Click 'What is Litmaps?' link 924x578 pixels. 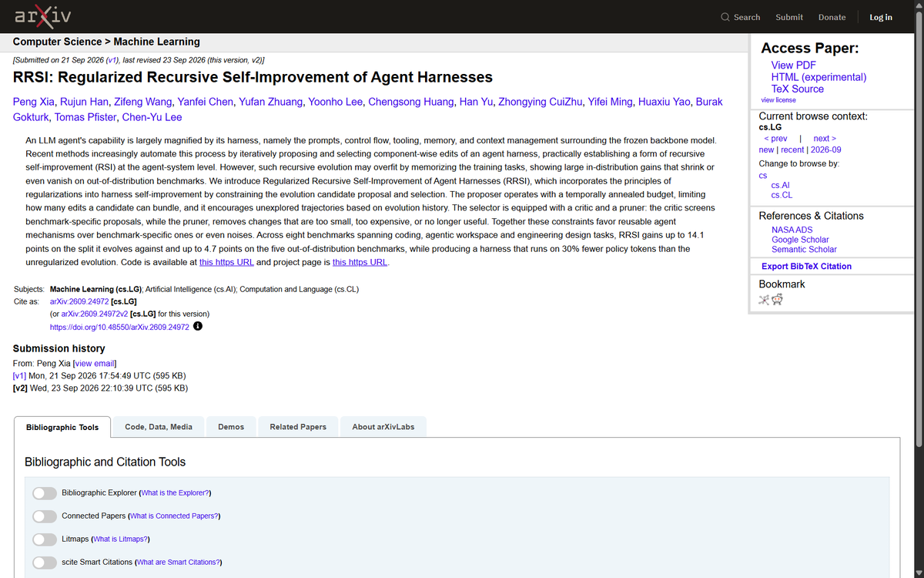[120, 539]
